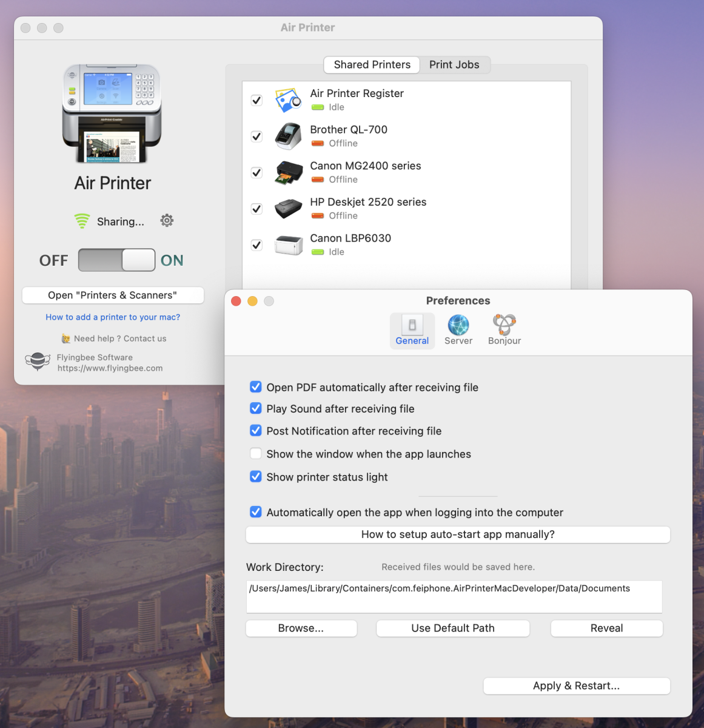Click the HP Deskjet 2520 Offline status light

click(x=318, y=216)
